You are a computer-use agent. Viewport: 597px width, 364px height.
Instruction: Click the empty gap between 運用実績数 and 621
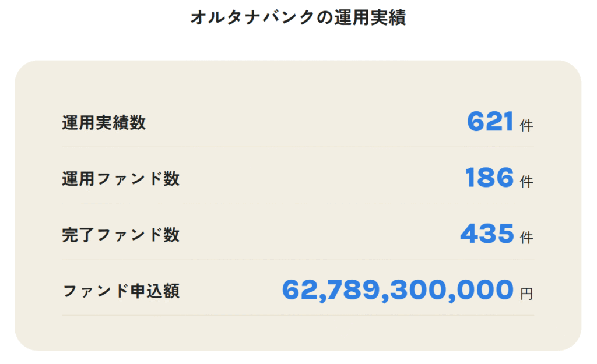coord(303,123)
